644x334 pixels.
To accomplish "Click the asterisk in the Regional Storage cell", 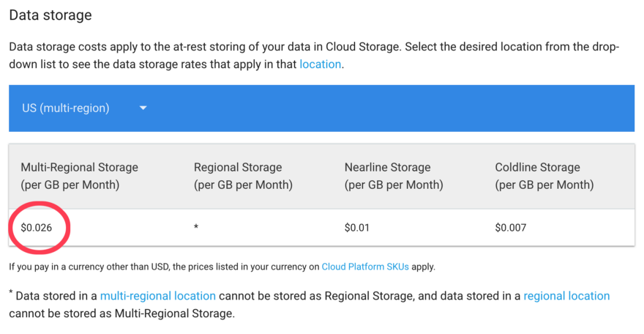I will pos(196,229).
